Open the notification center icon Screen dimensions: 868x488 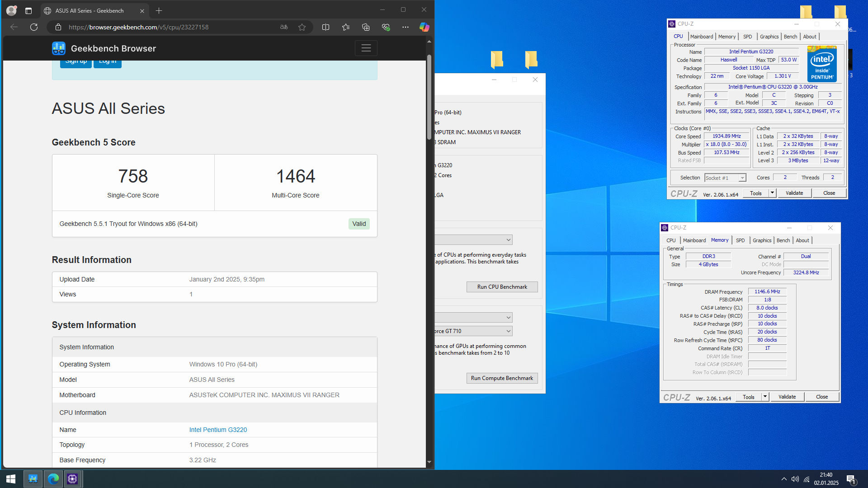(851, 479)
